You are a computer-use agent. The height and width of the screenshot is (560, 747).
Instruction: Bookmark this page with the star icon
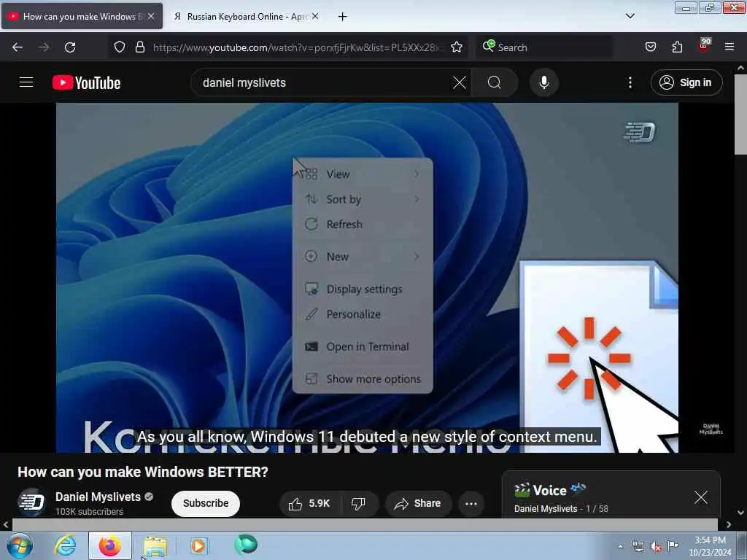pos(457,47)
